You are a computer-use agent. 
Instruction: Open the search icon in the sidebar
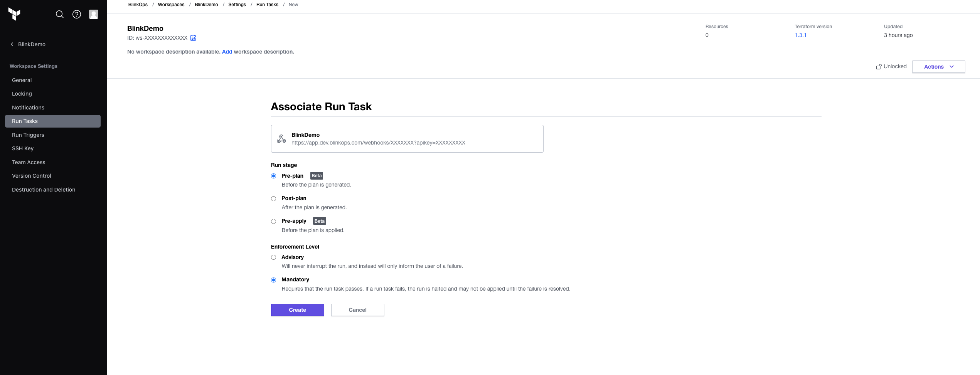[60, 14]
